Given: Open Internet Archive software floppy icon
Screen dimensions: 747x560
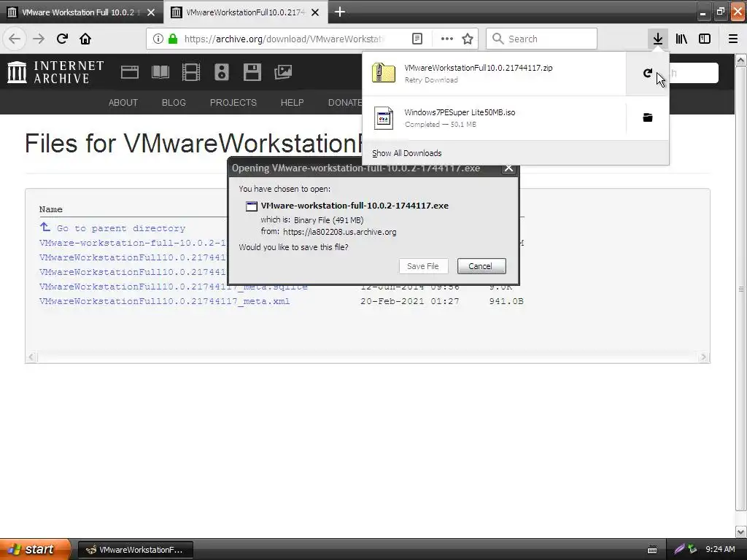Looking at the screenshot, I should click(252, 72).
